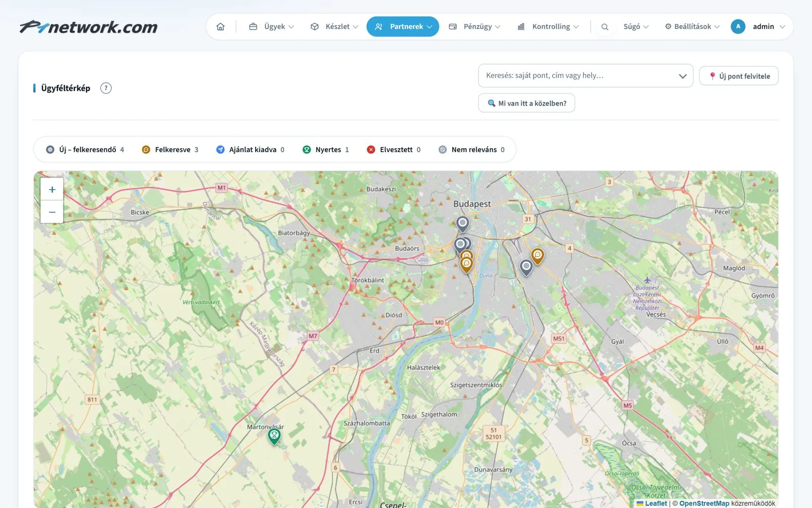Open the Partnerek menu
The image size is (812, 508).
(x=403, y=26)
